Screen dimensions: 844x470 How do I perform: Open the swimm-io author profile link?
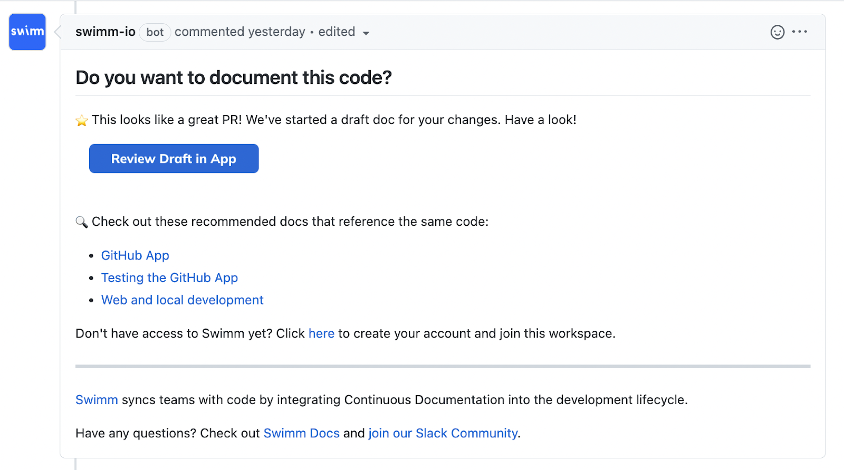[x=106, y=32]
